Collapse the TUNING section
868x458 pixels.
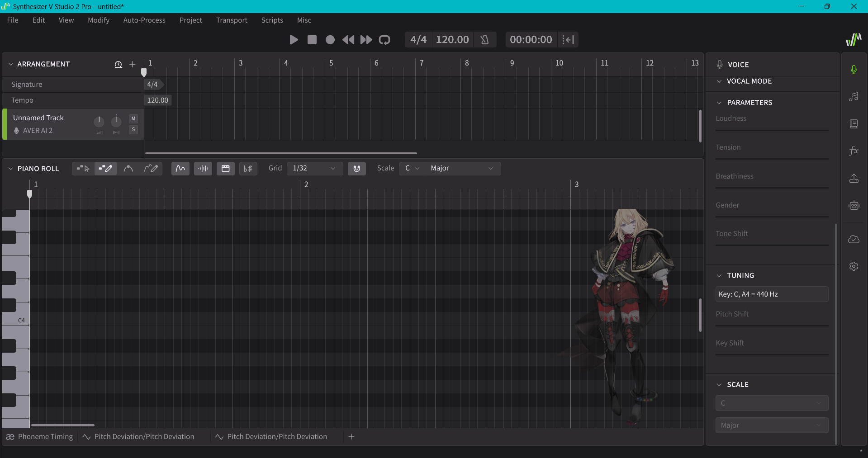coord(719,276)
